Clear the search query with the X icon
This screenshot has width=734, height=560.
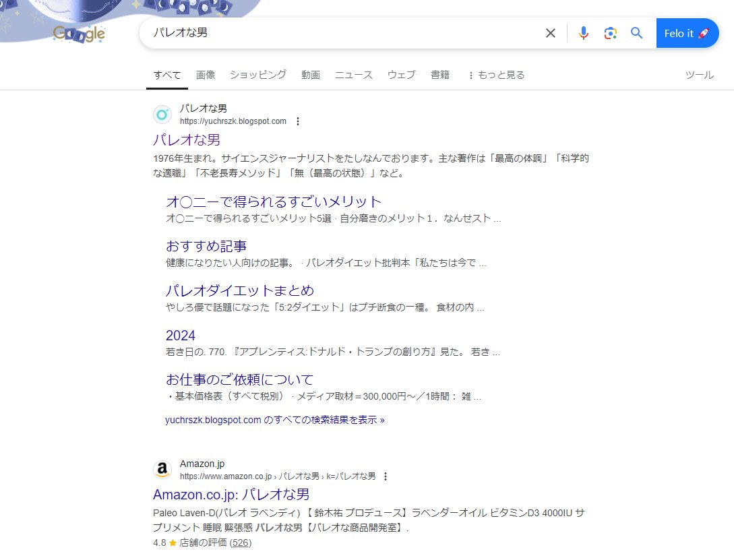[550, 32]
